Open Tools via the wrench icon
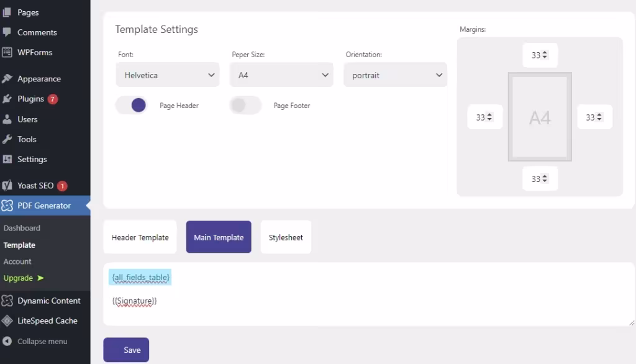This screenshot has width=636, height=364. (7, 139)
